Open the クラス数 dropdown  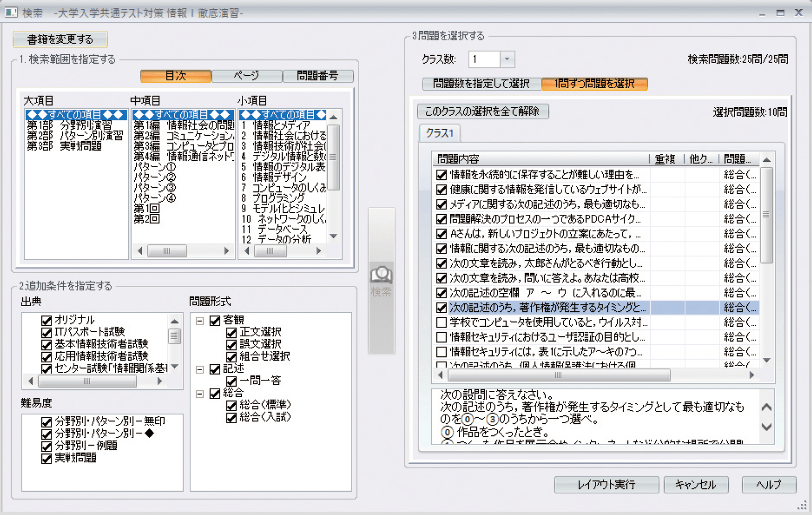tap(507, 59)
